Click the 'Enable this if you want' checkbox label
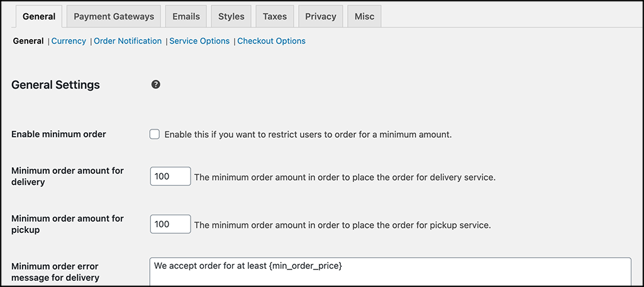Image resolution: width=644 pixels, height=287 pixels. [308, 135]
